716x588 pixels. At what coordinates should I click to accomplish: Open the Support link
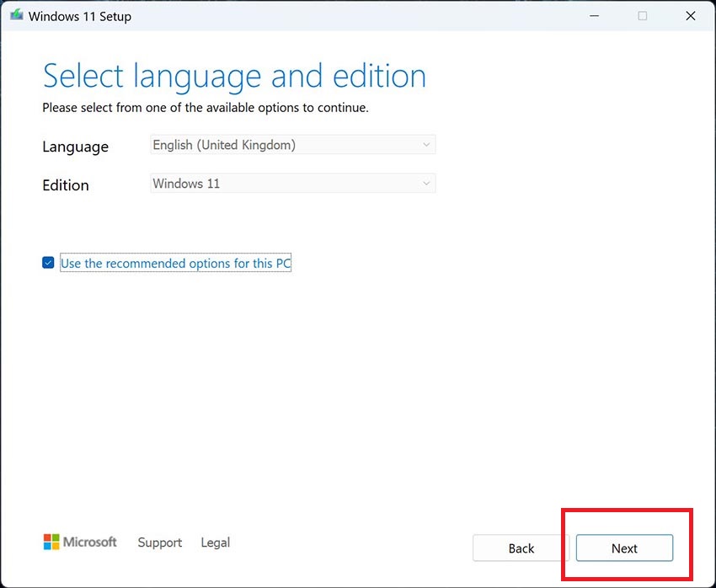pos(160,543)
